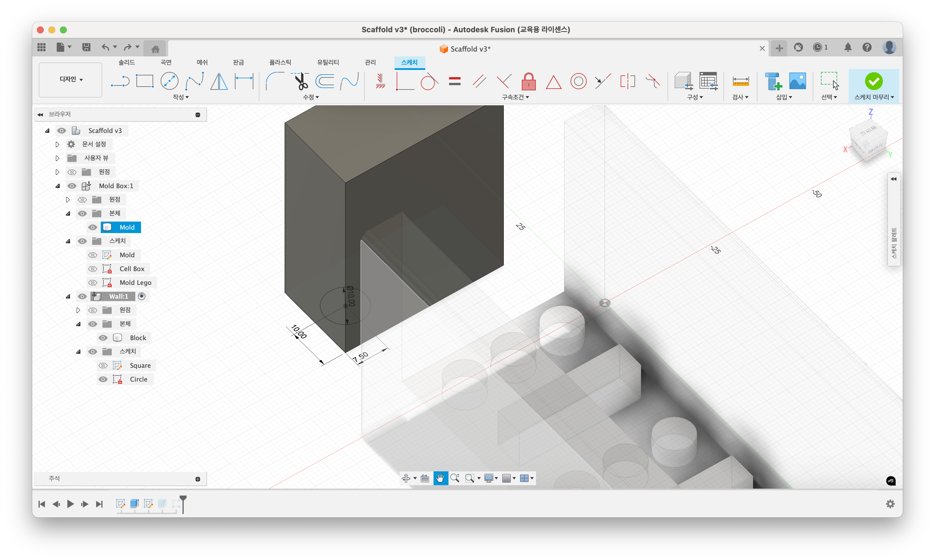Toggle visibility of Mold Box:1 component
The width and height of the screenshot is (935, 560).
72,186
